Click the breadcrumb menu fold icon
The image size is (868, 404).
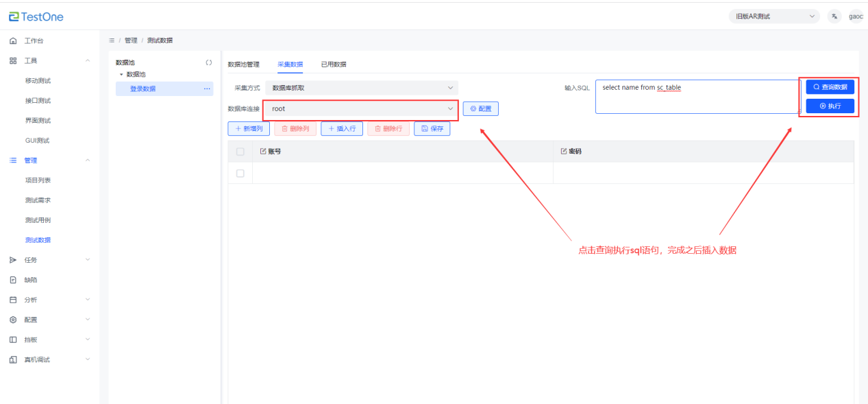tap(112, 40)
